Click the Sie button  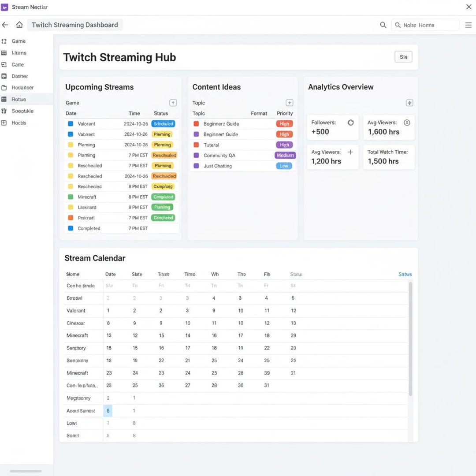click(403, 57)
